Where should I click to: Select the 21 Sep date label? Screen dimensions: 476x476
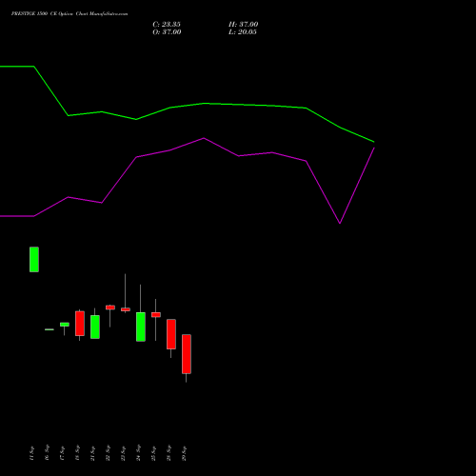(92, 453)
